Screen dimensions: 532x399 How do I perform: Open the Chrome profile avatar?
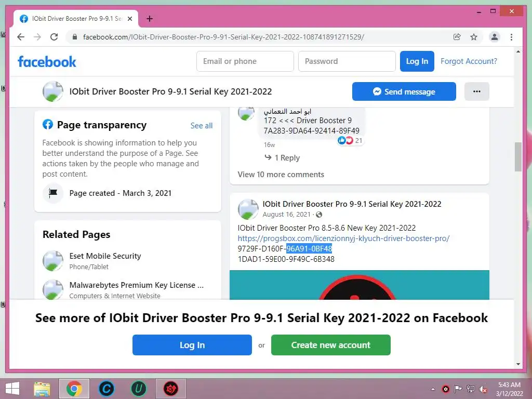pos(495,37)
